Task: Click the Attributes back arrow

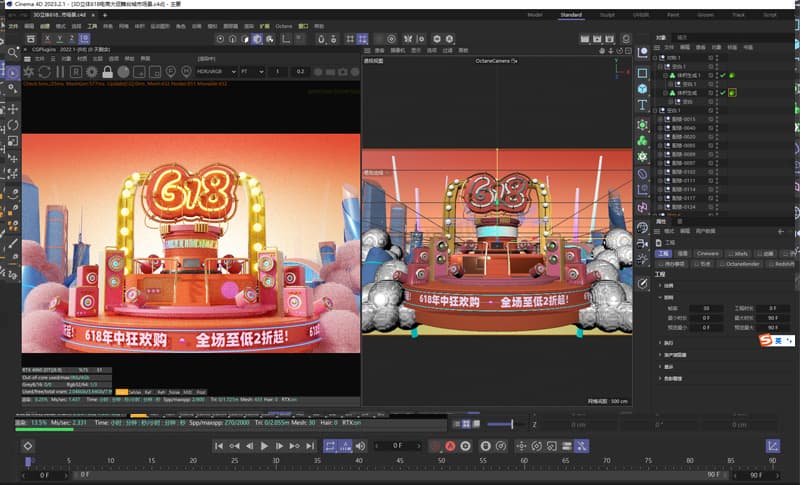Action: [781, 232]
